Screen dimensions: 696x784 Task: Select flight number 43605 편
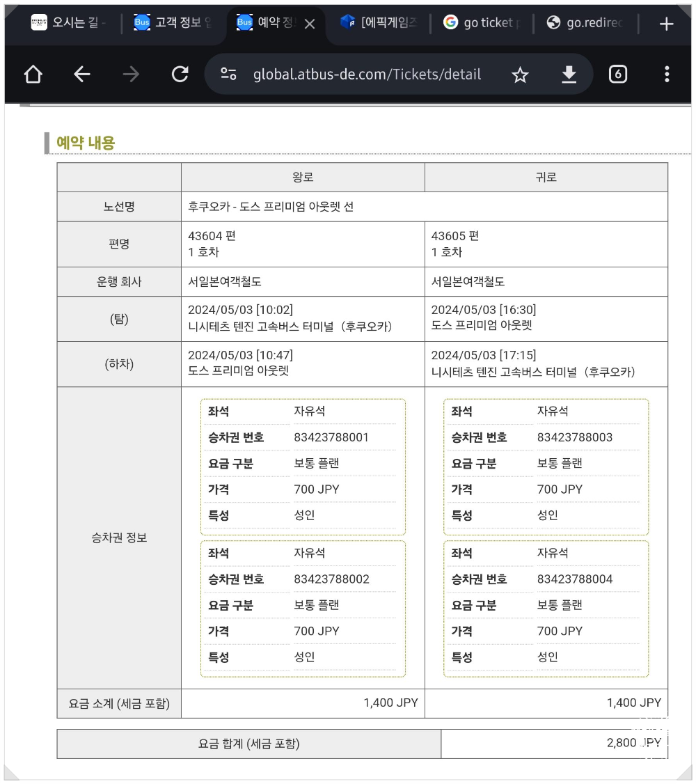pos(455,236)
